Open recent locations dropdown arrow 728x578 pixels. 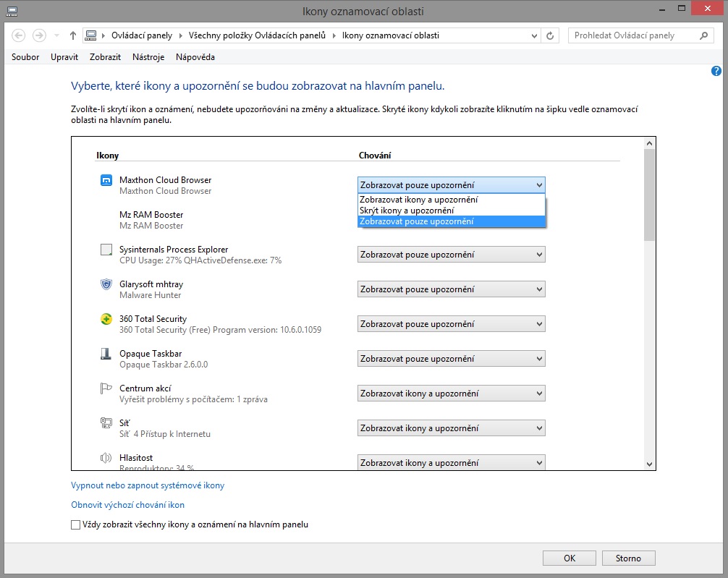[56, 35]
